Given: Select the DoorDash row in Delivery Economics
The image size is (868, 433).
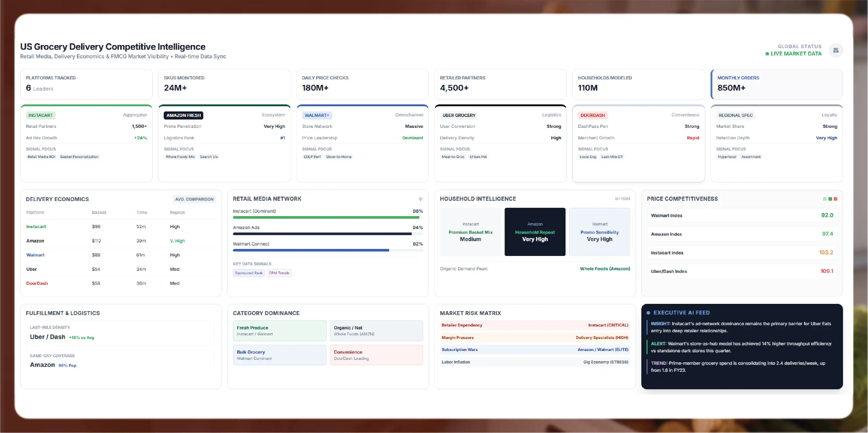Looking at the screenshot, I should pyautogui.click(x=121, y=283).
